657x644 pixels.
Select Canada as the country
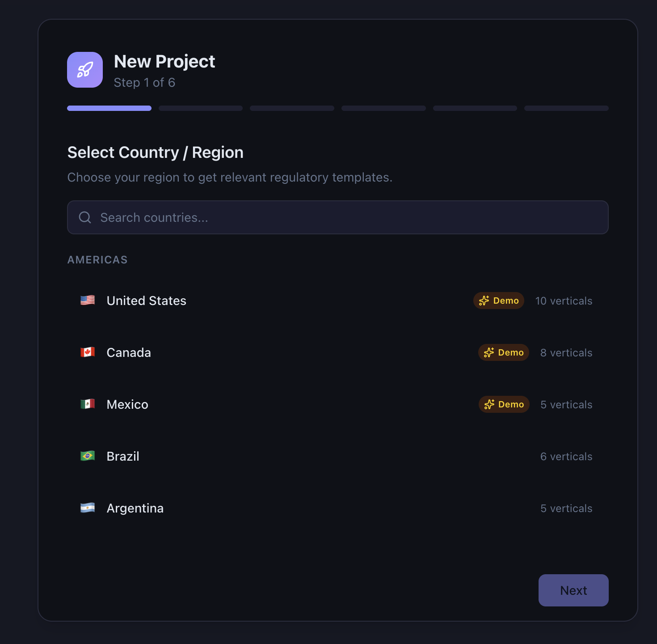[129, 352]
